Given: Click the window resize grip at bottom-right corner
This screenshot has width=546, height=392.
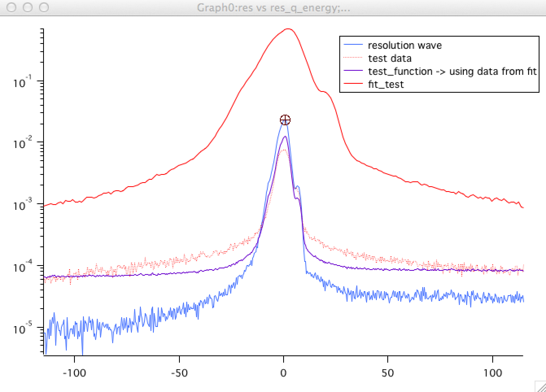Looking at the screenshot, I should 540,386.
